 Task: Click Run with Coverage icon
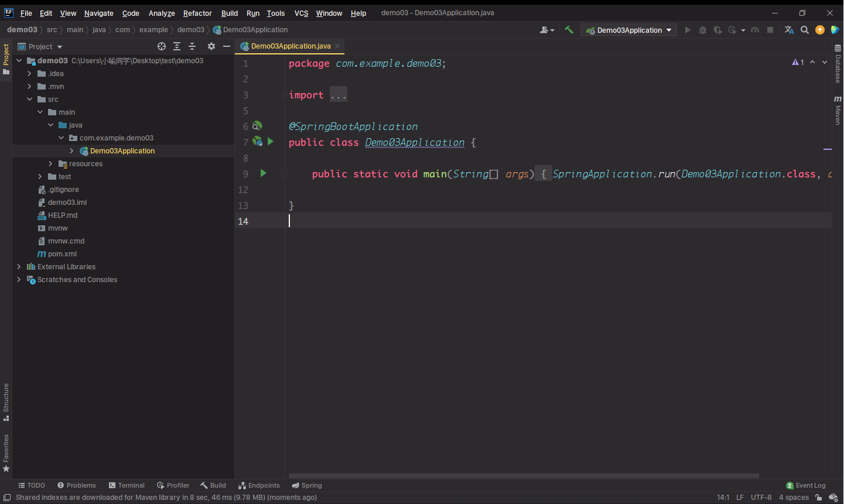click(x=717, y=30)
